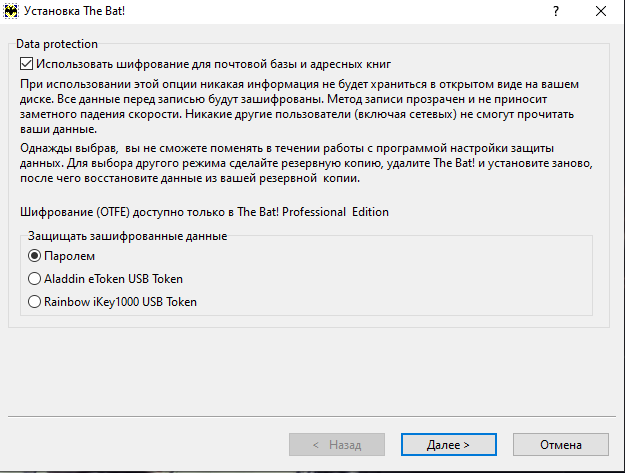Click the 'Data protection' group heading
The width and height of the screenshot is (625, 473).
pos(57,44)
